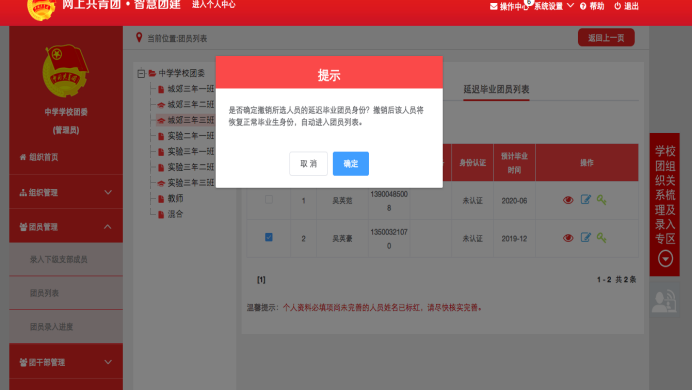
Task: Select 实验二年一班 tree item
Action: 186,136
